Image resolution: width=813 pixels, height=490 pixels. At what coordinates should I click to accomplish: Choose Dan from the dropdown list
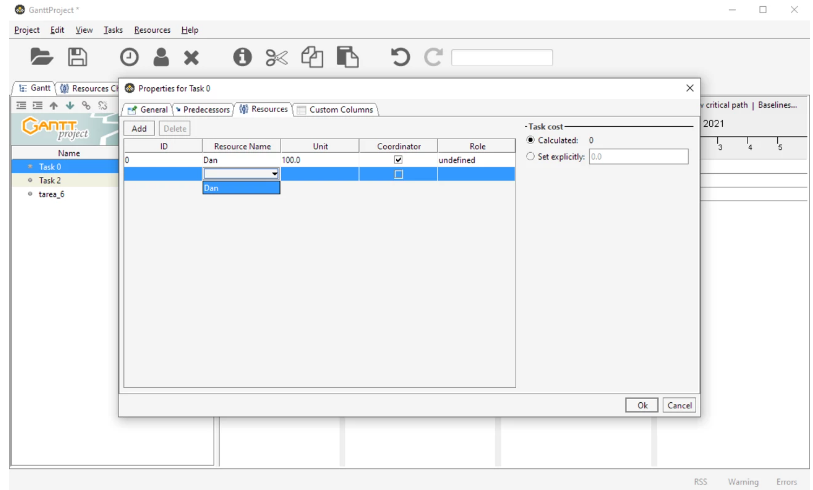(240, 188)
